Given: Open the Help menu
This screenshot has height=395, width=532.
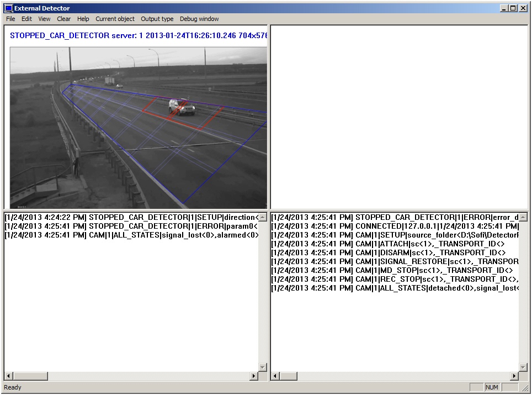Looking at the screenshot, I should click(x=83, y=19).
